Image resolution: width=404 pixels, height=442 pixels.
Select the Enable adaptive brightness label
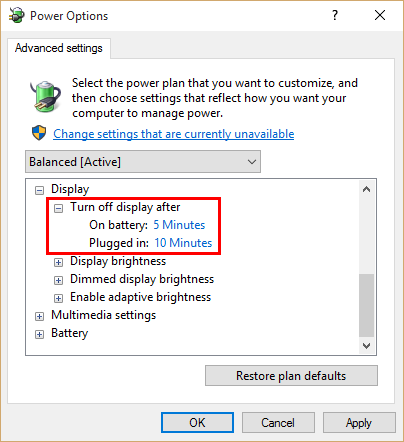140,297
